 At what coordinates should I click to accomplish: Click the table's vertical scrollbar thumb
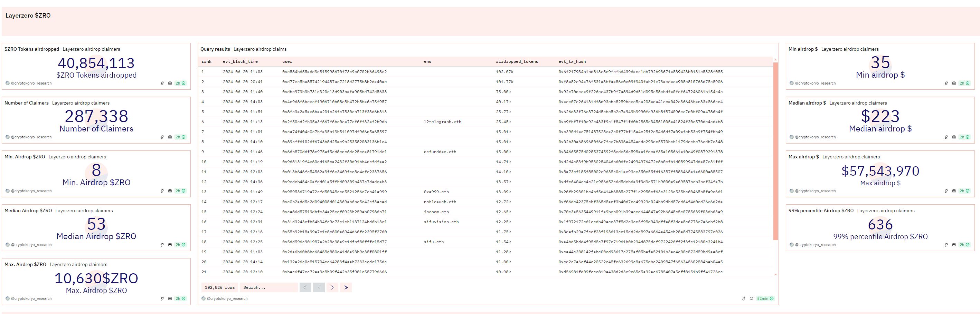coord(775,151)
